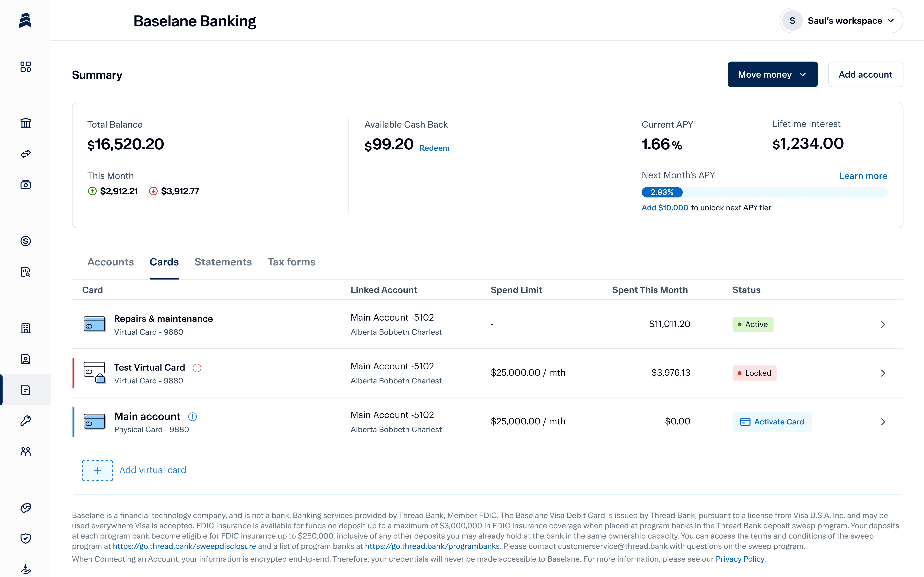Switch to the Accounts tab
This screenshot has height=577, width=924.
click(x=110, y=262)
